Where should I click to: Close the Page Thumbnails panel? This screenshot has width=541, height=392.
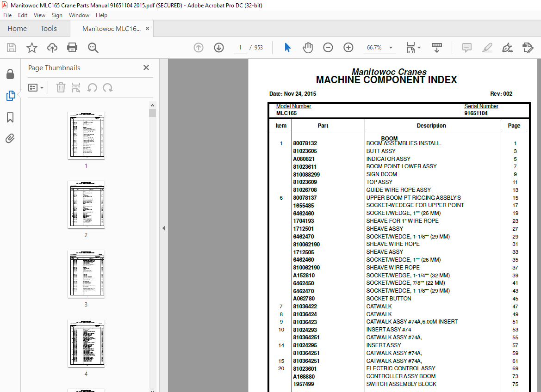146,67
